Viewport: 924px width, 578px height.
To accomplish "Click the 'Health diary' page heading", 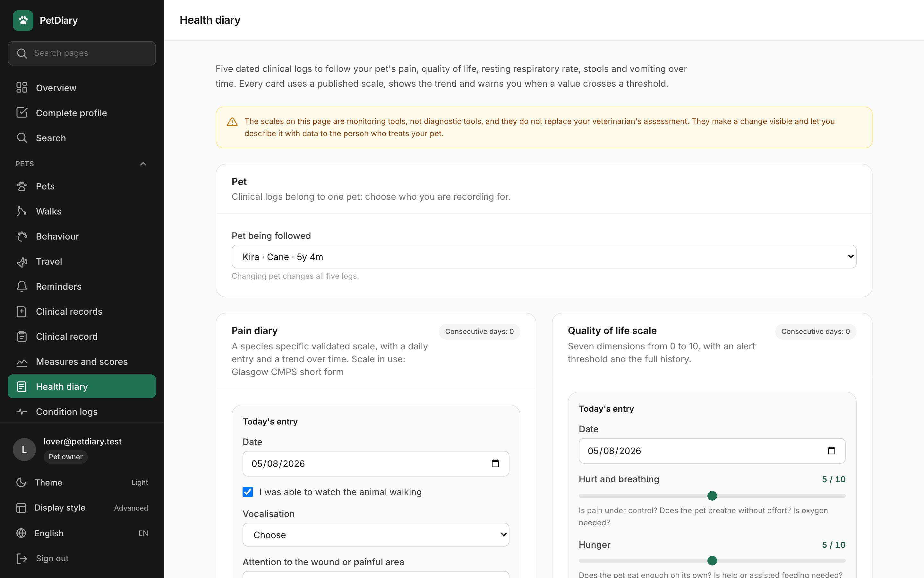I will point(210,20).
